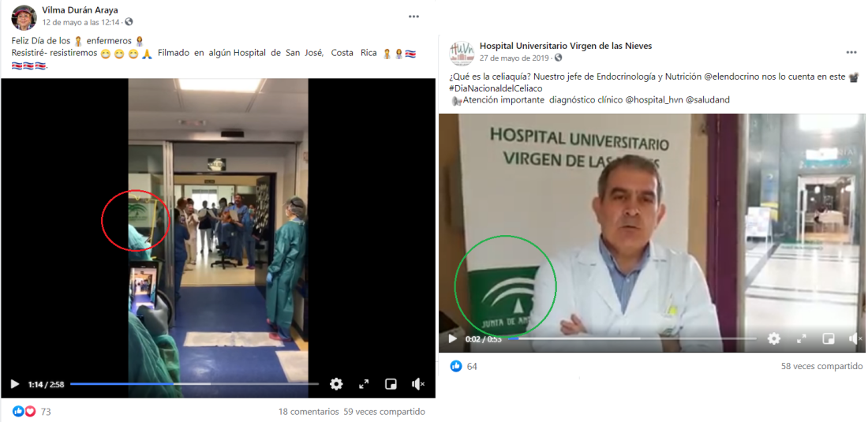This screenshot has width=868, height=422.
Task: Enter fullscreen on left video
Action: (x=364, y=384)
